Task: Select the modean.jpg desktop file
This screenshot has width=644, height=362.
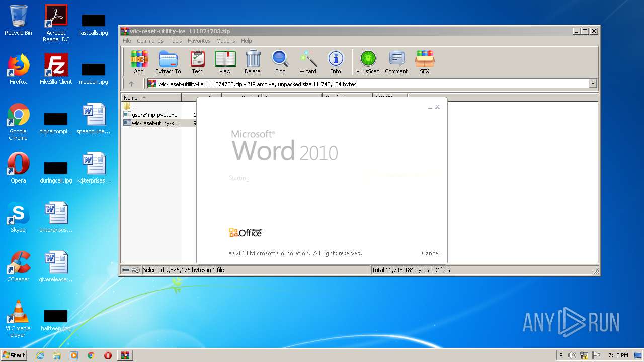Action: [94, 73]
